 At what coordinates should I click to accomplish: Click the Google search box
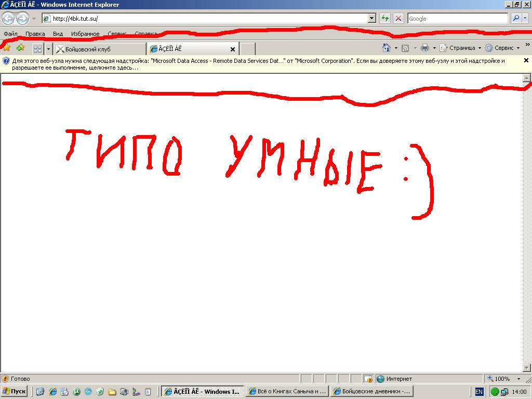[458, 19]
